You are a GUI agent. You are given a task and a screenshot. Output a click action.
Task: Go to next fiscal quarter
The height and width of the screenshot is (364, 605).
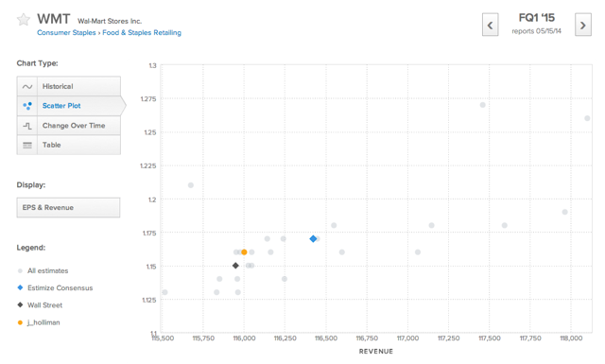click(583, 25)
